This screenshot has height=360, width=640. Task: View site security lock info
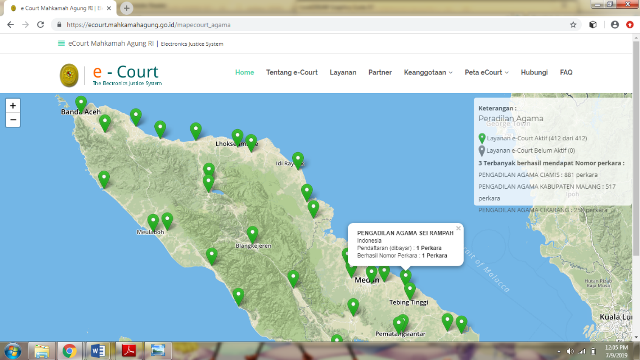click(x=59, y=25)
